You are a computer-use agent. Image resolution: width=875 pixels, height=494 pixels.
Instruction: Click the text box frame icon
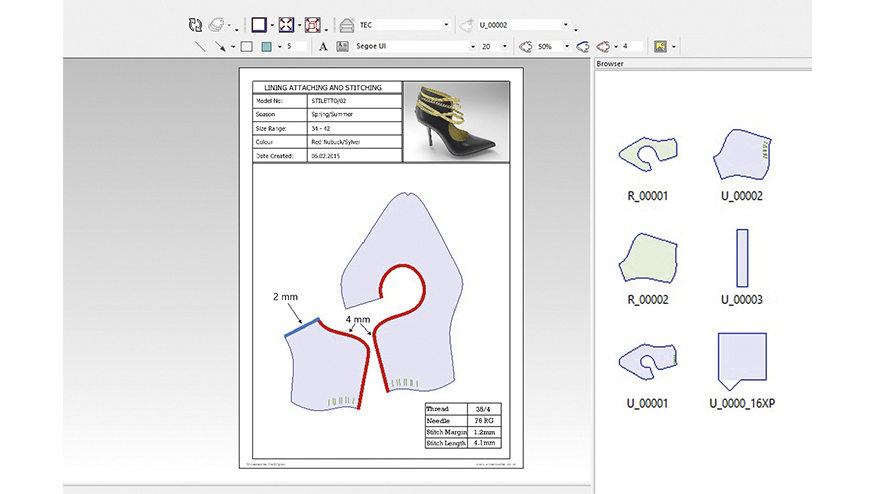[x=341, y=46]
